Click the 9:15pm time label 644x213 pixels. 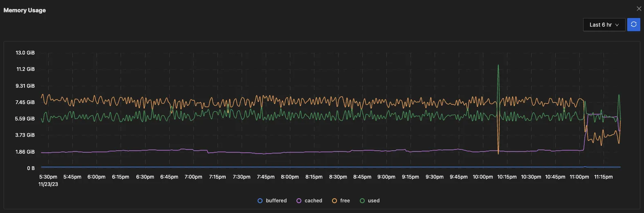(411, 177)
